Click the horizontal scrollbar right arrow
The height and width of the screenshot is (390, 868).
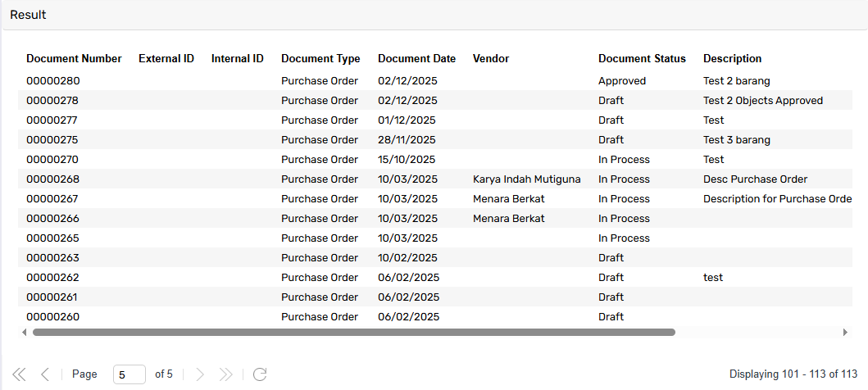coord(845,333)
